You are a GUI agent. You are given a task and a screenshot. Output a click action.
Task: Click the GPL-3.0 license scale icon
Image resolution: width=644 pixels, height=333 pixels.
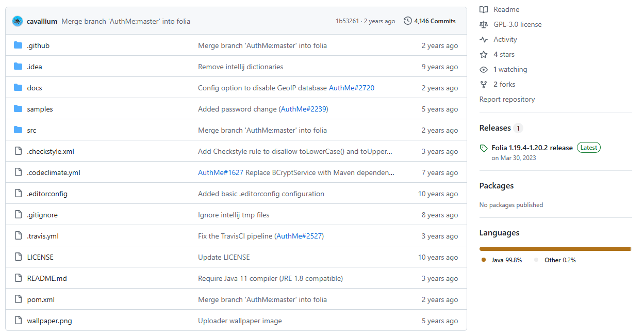click(x=484, y=24)
